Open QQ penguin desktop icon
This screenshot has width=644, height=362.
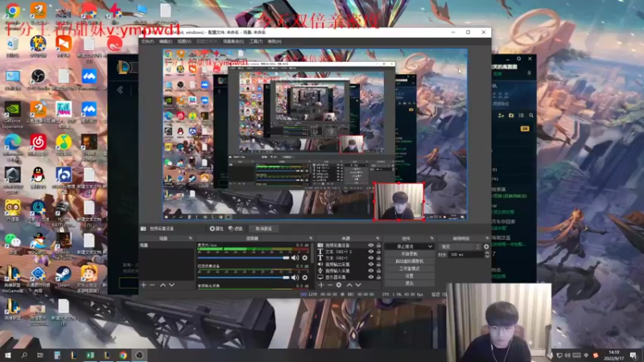click(38, 178)
